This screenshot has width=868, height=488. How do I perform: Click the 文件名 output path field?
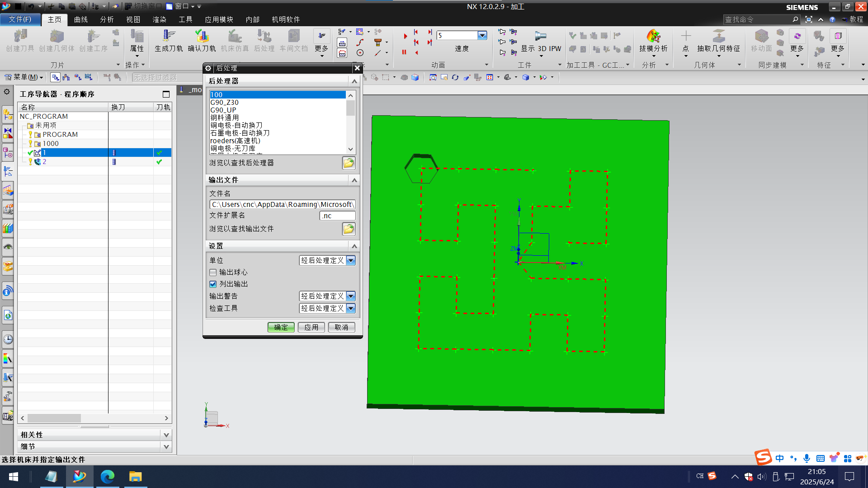point(283,205)
